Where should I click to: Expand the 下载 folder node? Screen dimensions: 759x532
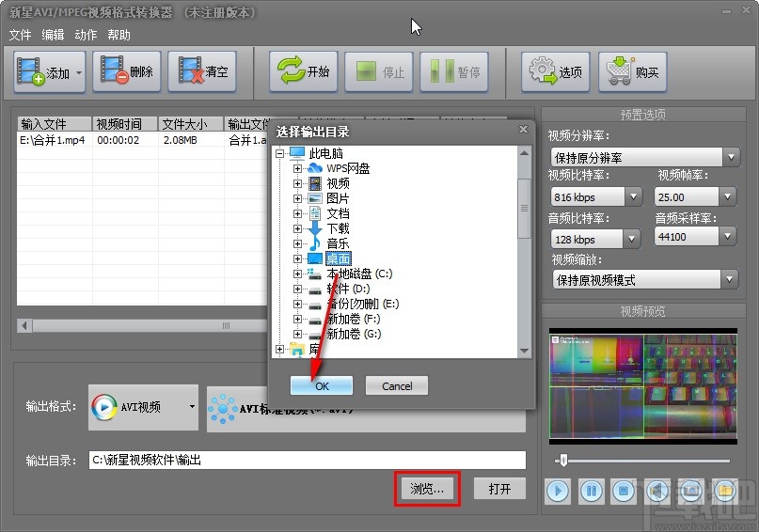tap(298, 228)
